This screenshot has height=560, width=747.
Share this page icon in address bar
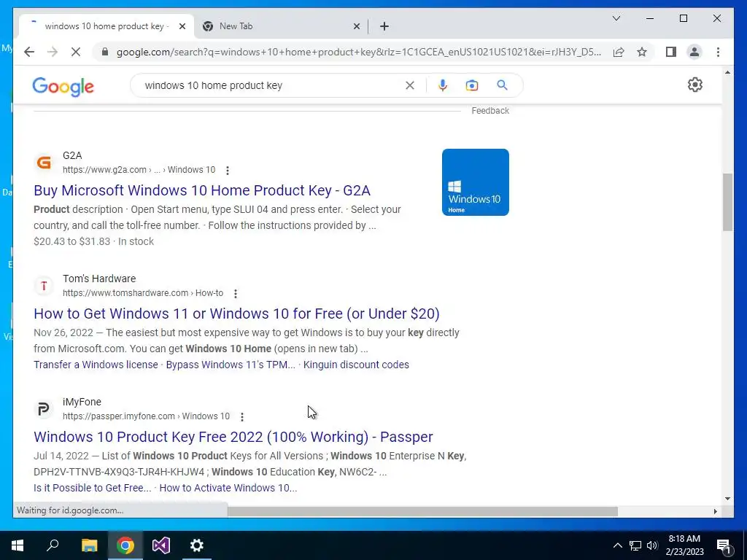tap(619, 52)
